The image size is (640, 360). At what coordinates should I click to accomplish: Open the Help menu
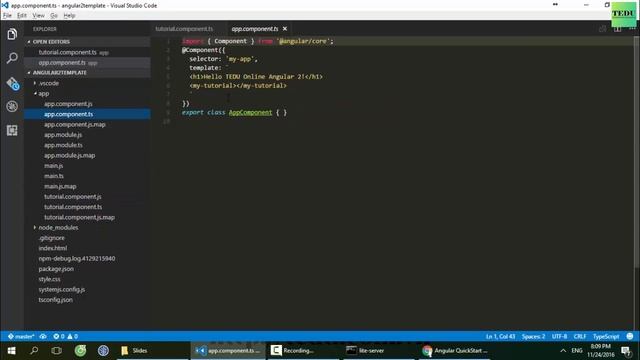point(69,16)
